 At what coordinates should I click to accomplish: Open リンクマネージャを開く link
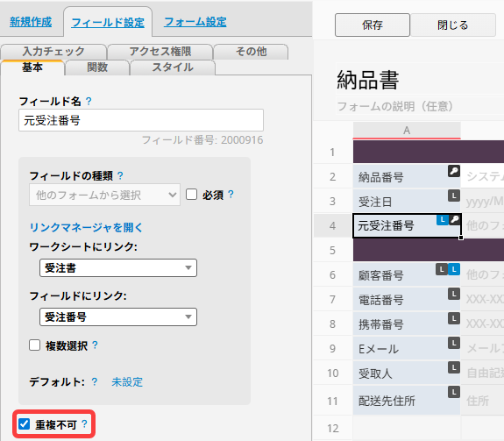(x=86, y=228)
